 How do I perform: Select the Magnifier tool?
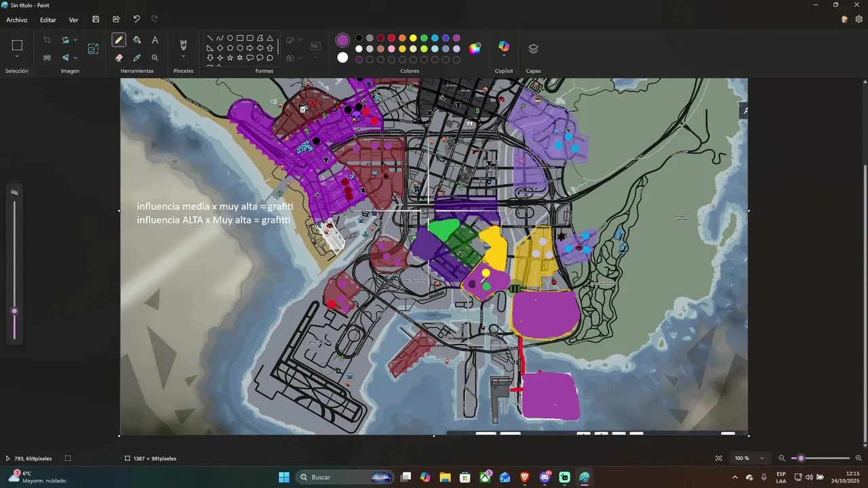155,58
